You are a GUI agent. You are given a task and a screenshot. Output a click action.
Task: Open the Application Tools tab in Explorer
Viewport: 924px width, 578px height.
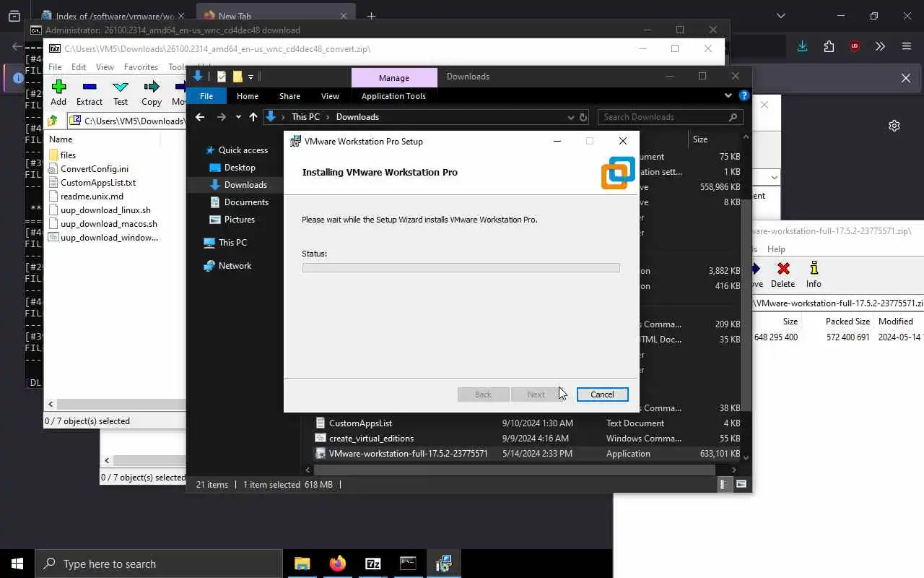(393, 96)
